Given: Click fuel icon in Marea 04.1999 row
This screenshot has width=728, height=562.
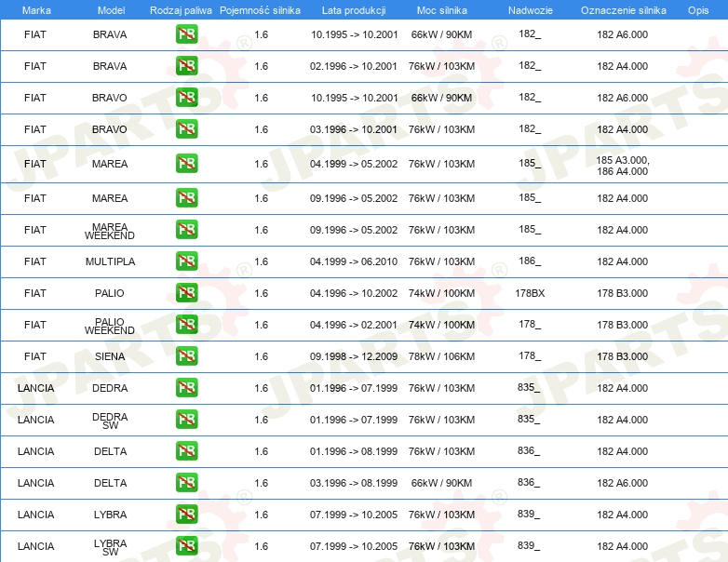Looking at the screenshot, I should pyautogui.click(x=186, y=164).
